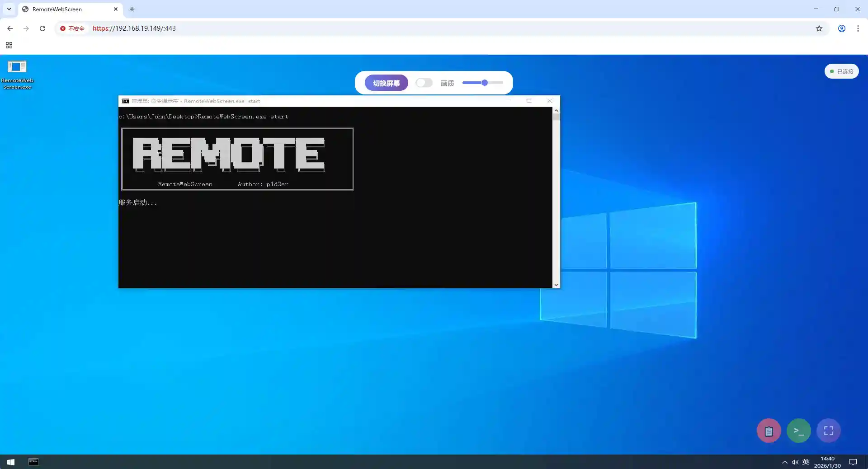
Task: Click the command prompt icon in remote taskbar
Action: pyautogui.click(x=33, y=462)
